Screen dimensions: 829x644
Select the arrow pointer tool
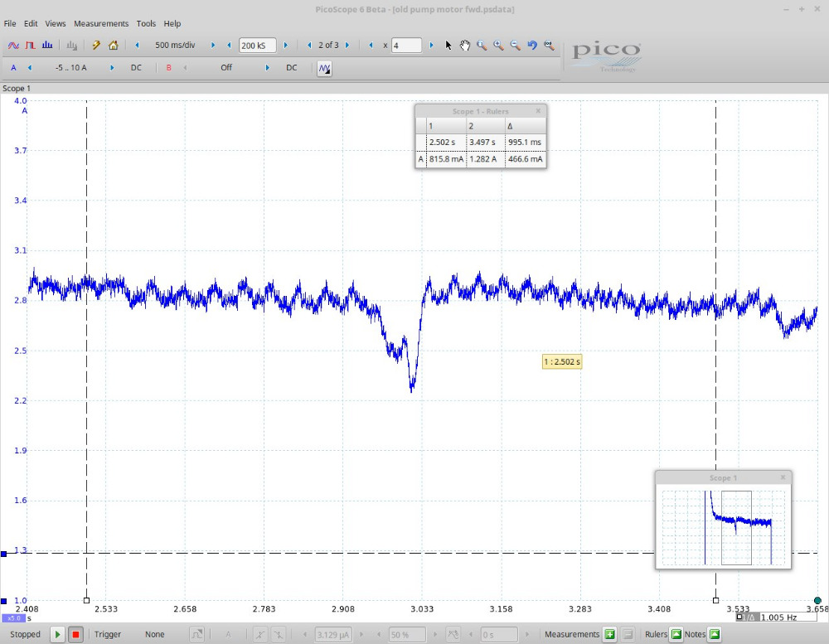(x=448, y=45)
